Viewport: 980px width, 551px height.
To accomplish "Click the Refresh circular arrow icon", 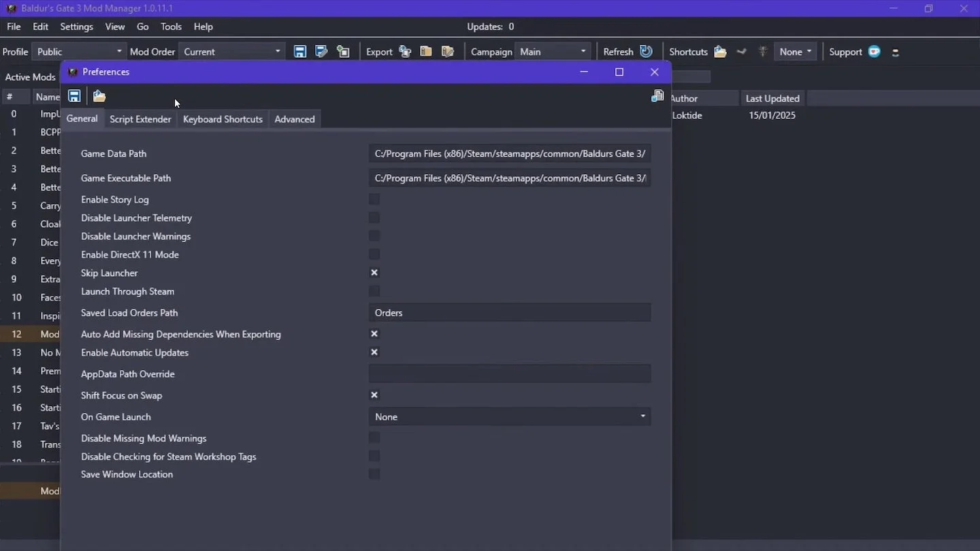I will coord(646,52).
